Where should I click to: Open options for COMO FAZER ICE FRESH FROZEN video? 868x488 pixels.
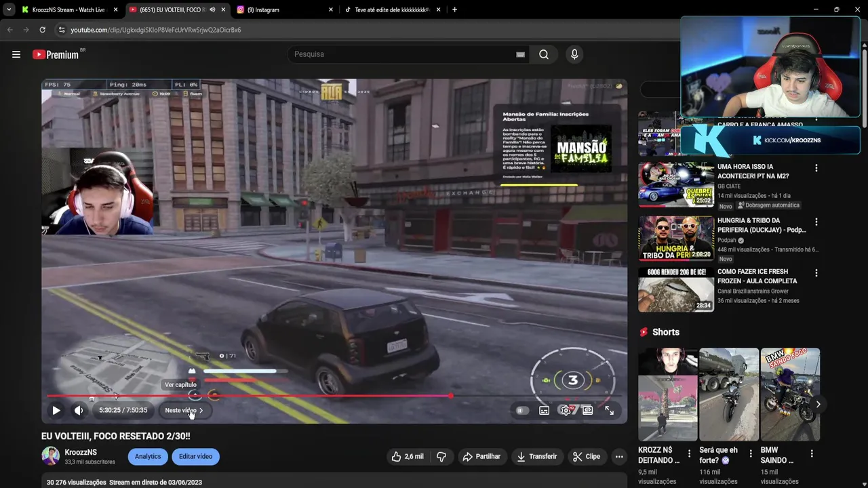click(x=816, y=273)
